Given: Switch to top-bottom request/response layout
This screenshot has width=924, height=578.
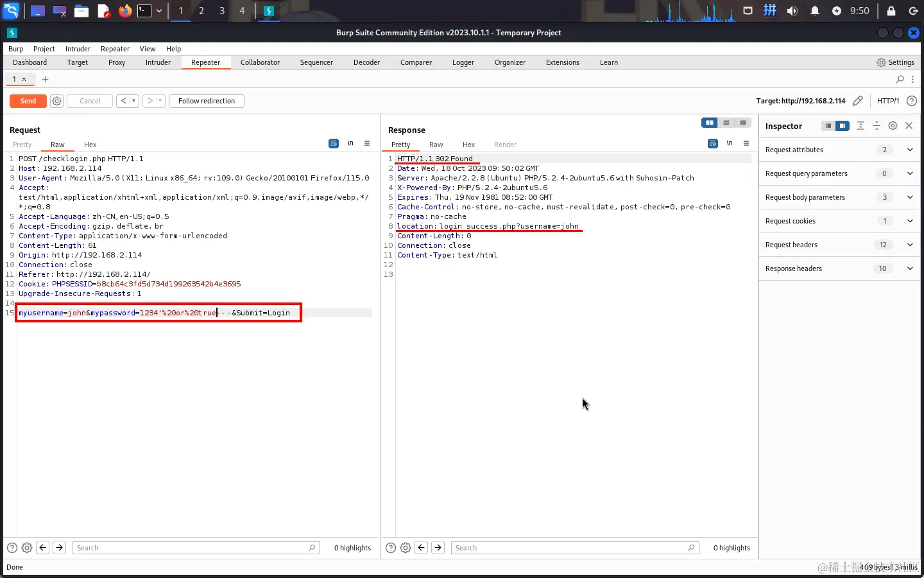Looking at the screenshot, I should [726, 123].
